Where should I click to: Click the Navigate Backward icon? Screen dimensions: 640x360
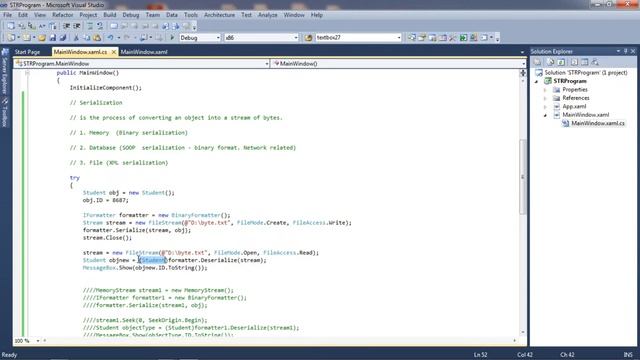pos(144,38)
